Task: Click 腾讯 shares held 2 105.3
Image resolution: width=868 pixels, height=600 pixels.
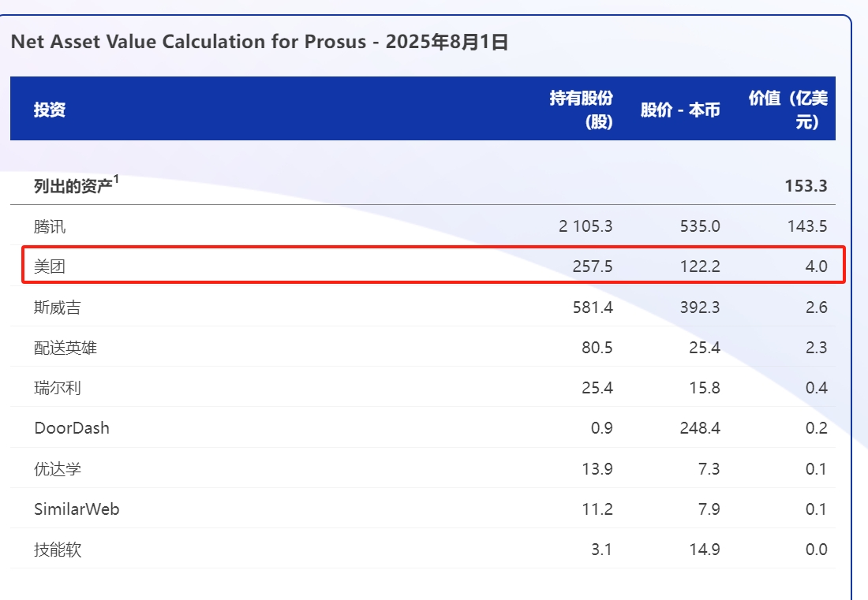Action: click(586, 226)
